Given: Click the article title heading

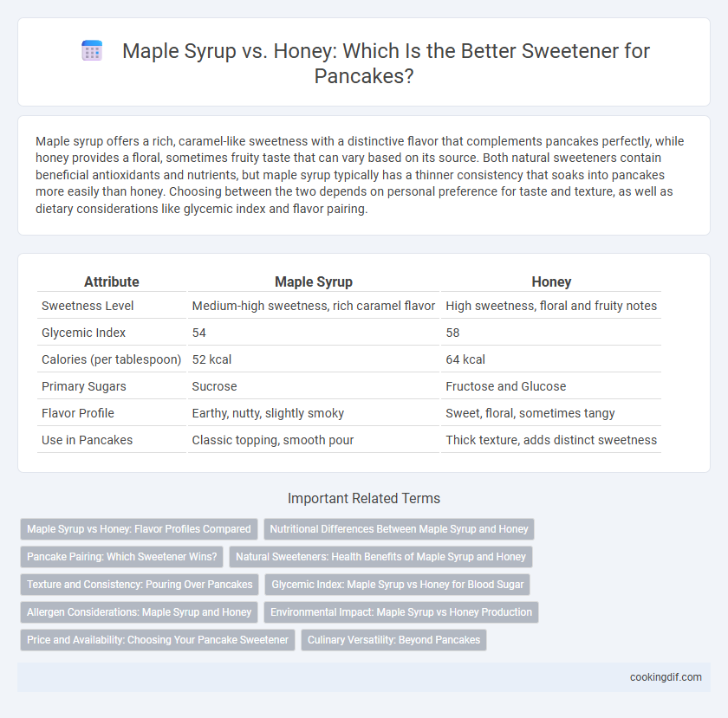Looking at the screenshot, I should [x=364, y=63].
